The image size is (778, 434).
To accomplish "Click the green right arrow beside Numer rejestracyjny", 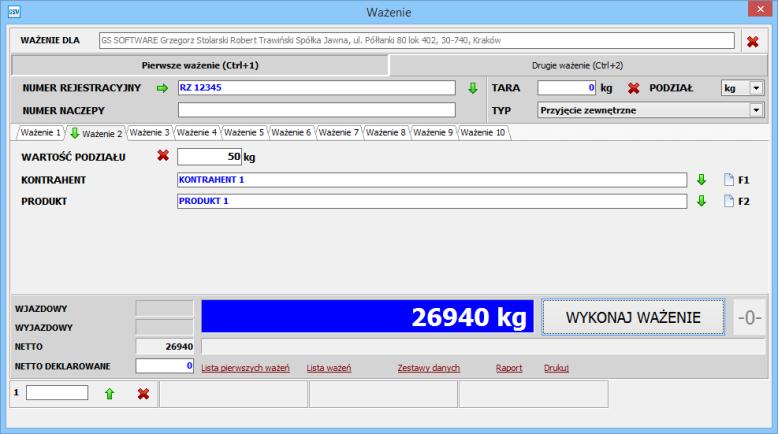I will pyautogui.click(x=162, y=88).
